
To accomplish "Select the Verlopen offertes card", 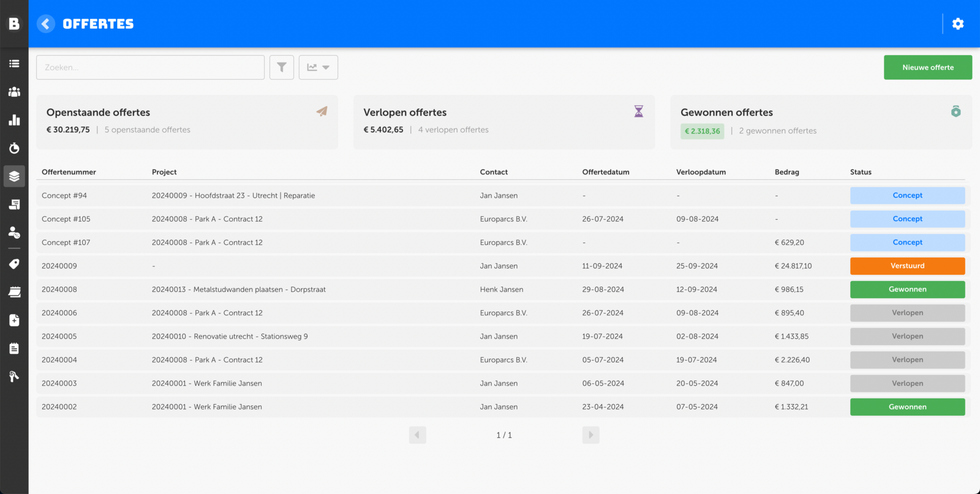I will point(503,121).
